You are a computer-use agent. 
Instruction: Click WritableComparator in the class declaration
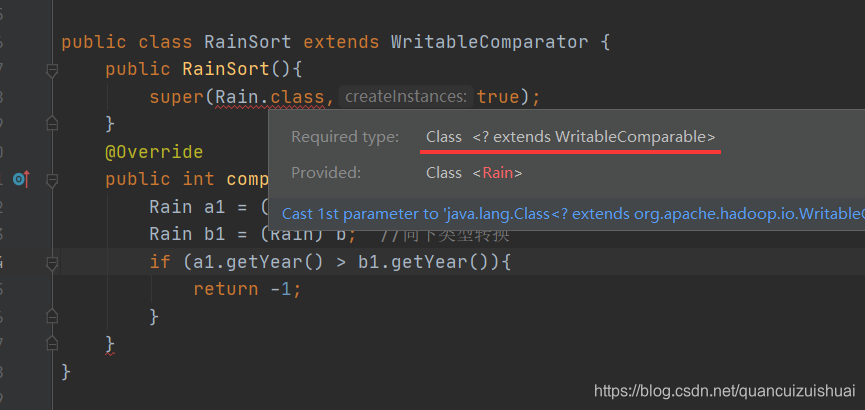coord(490,42)
